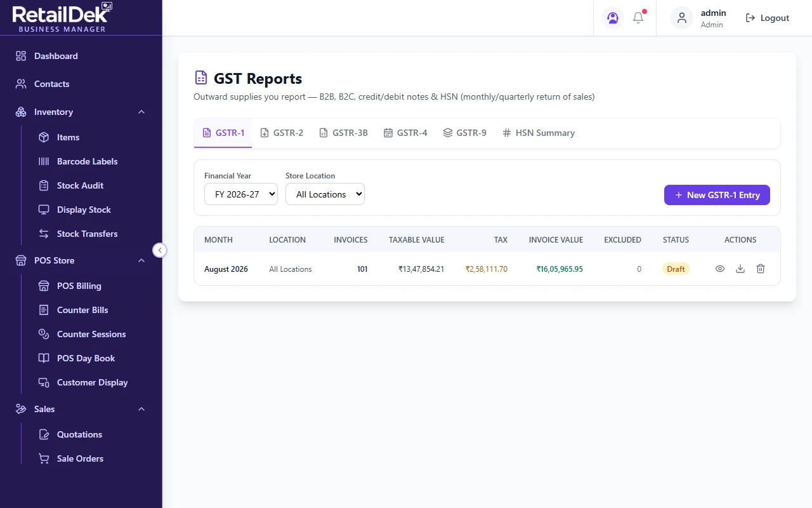
Task: Click the RetailDek Business Manager logo
Action: [x=62, y=17]
